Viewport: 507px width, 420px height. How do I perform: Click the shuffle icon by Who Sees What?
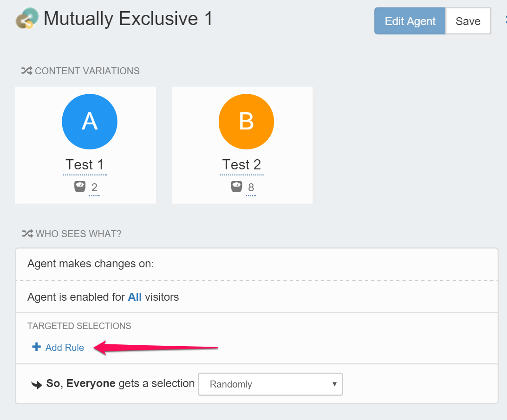(27, 233)
